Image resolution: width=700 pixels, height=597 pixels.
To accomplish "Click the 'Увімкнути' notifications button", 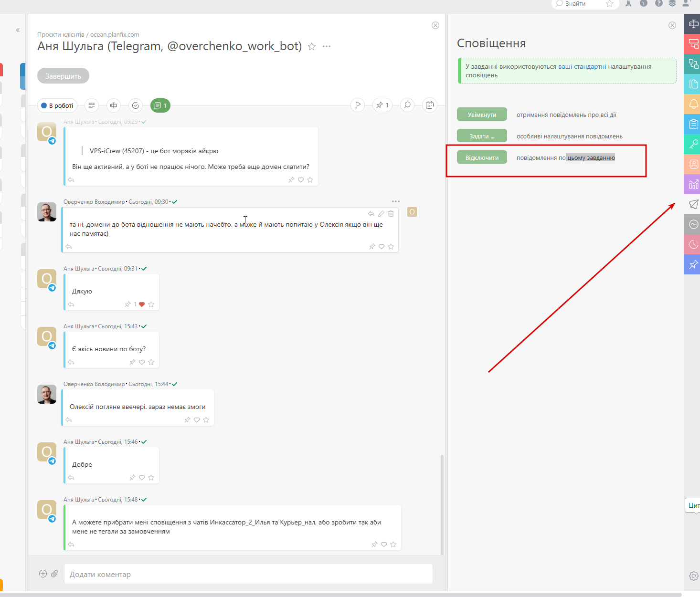I will (482, 115).
